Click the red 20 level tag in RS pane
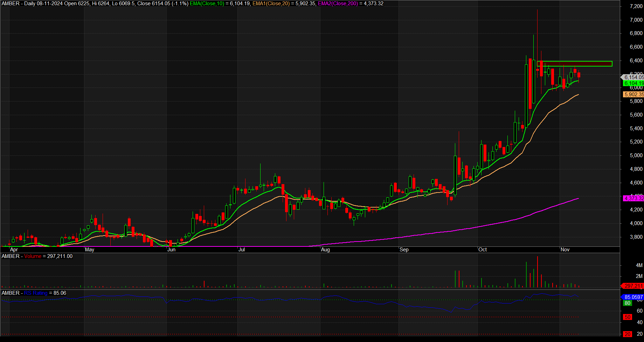 (628, 334)
